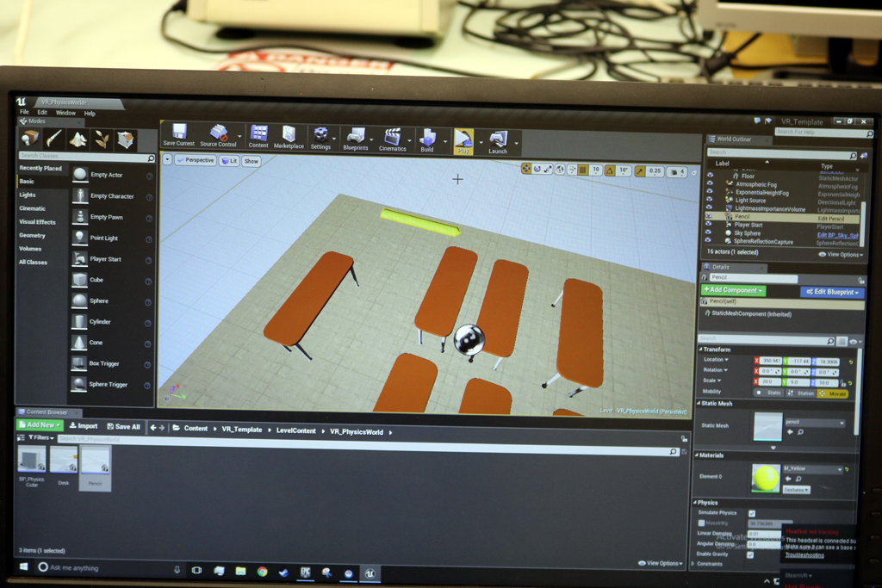
Task: Click the Point Light placement icon
Action: tap(79, 238)
